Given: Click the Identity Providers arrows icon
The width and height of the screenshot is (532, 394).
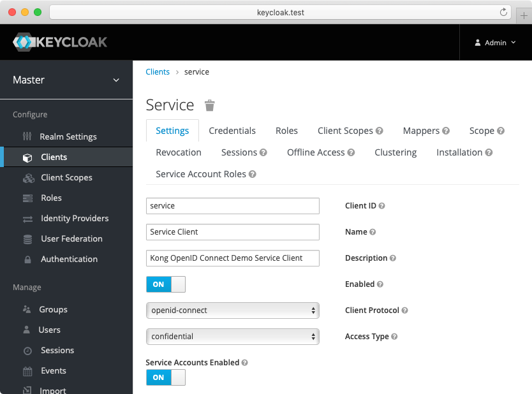Looking at the screenshot, I should point(28,219).
